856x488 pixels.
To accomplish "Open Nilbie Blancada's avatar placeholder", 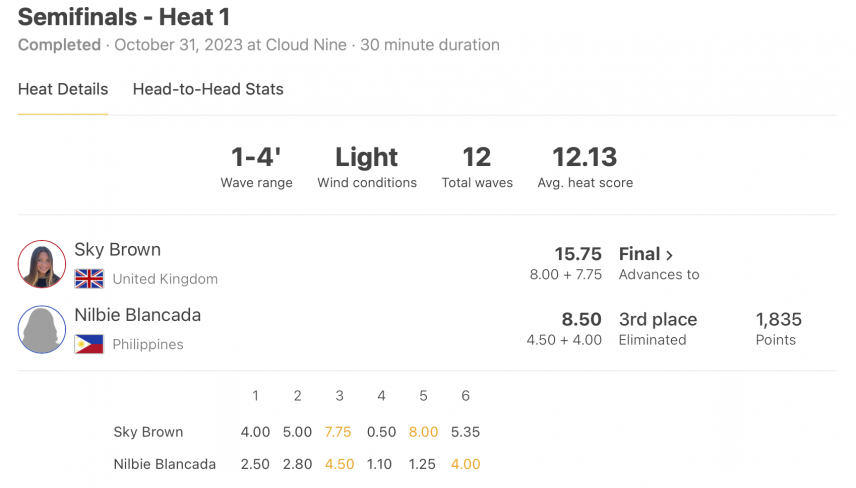I will [42, 330].
